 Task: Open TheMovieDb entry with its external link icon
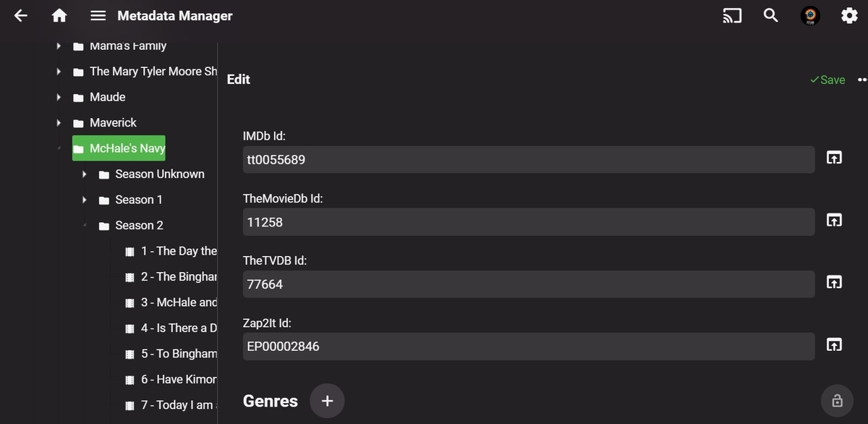(834, 220)
